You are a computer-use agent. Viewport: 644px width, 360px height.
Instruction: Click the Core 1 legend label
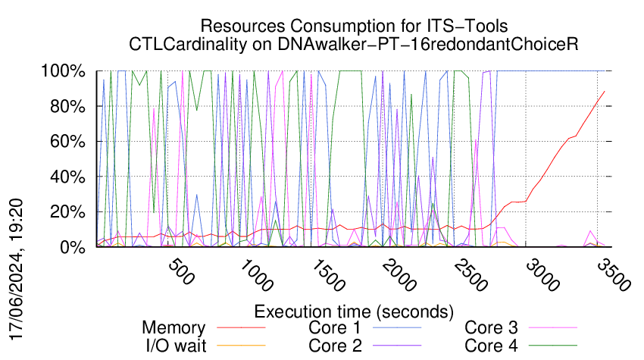[x=334, y=327]
